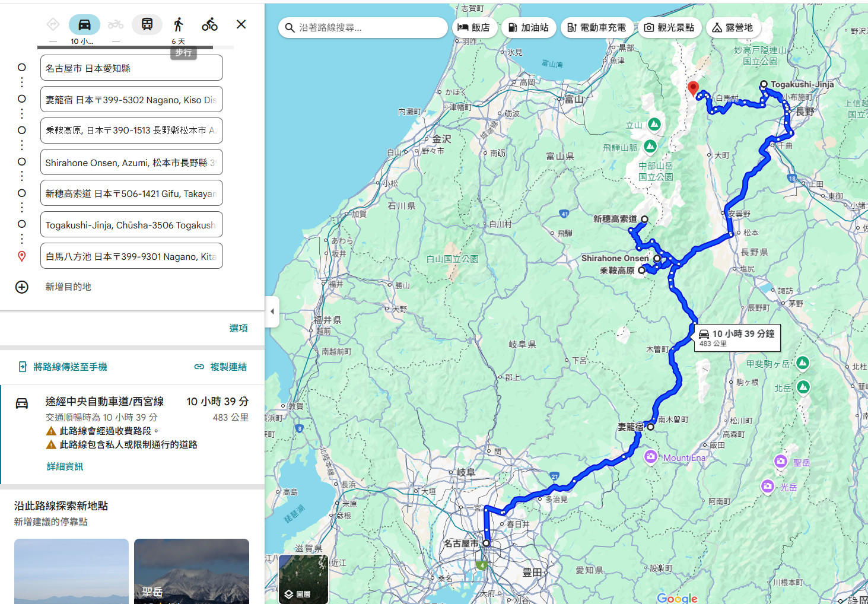This screenshot has height=604, width=868.
Task: Select the best travel mode icon
Action: point(53,25)
